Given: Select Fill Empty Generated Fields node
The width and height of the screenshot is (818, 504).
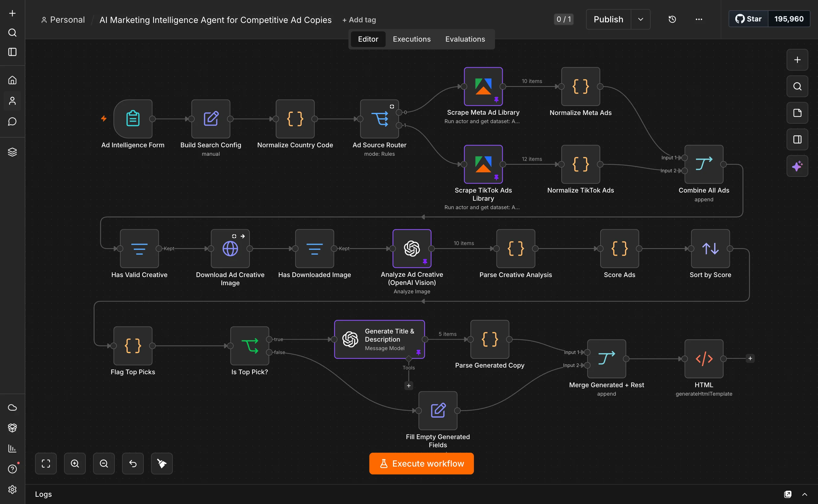Looking at the screenshot, I should [438, 411].
